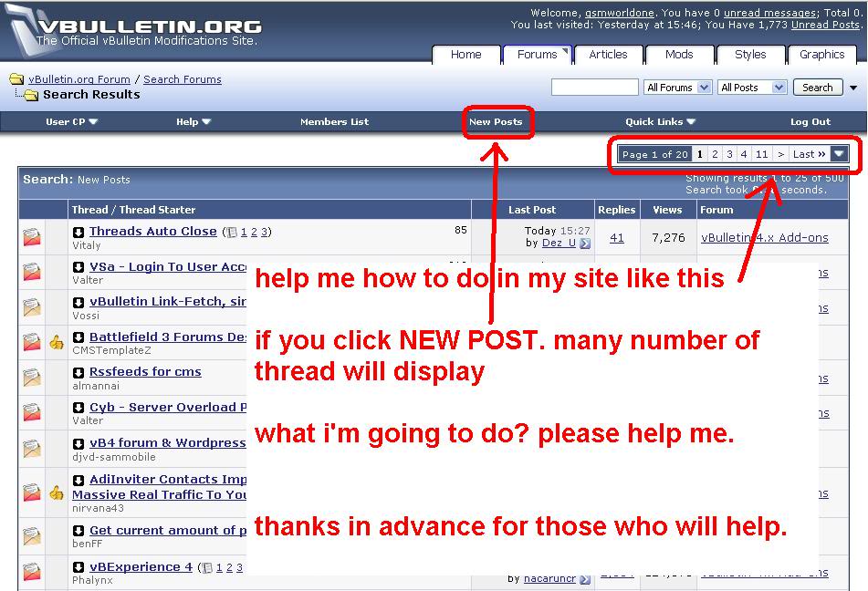Click the 41 replies count
This screenshot has height=591, width=868.
point(617,238)
